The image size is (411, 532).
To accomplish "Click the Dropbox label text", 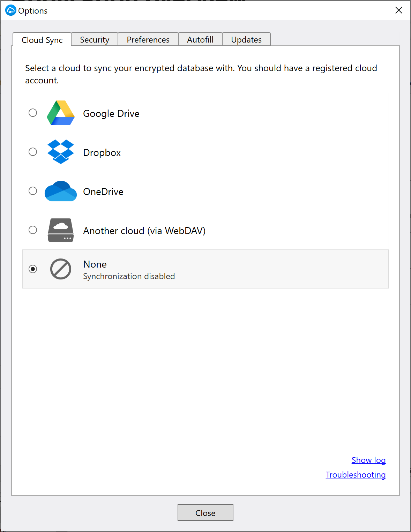I will pyautogui.click(x=102, y=153).
